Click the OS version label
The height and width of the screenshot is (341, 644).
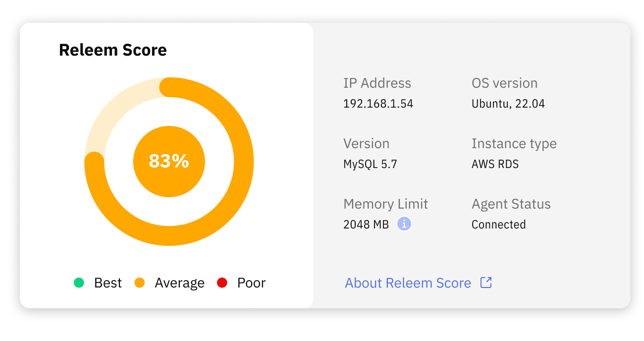click(x=504, y=83)
